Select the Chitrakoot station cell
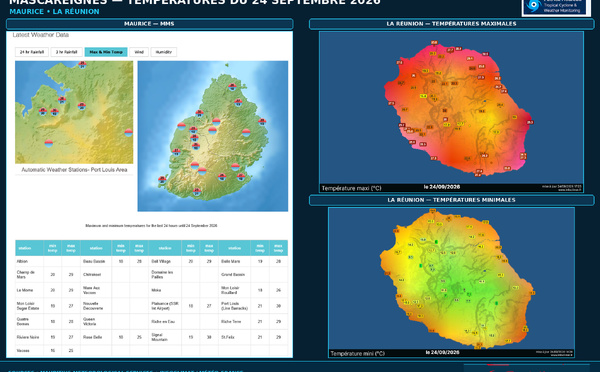The height and width of the screenshot is (372, 600). (96, 274)
